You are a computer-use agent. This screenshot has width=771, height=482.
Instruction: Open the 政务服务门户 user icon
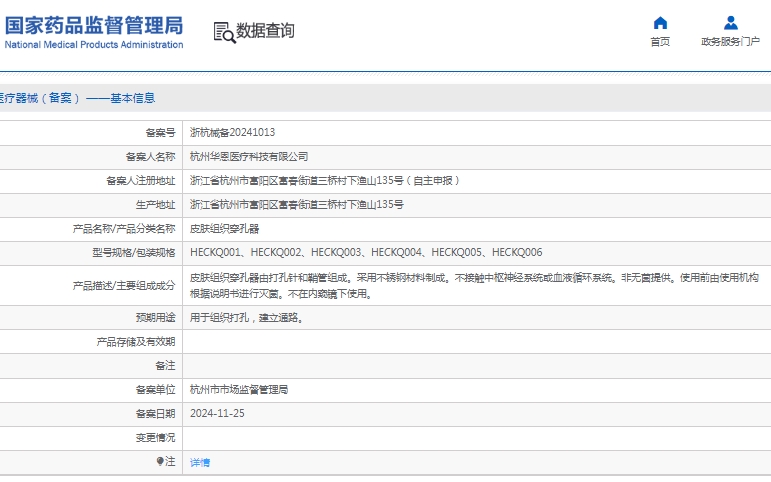point(731,23)
